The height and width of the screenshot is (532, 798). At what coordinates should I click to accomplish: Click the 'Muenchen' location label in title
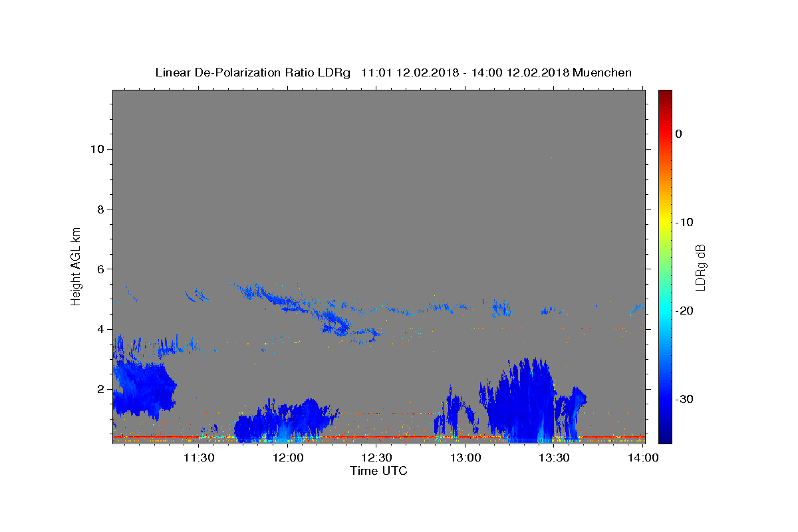pos(602,72)
